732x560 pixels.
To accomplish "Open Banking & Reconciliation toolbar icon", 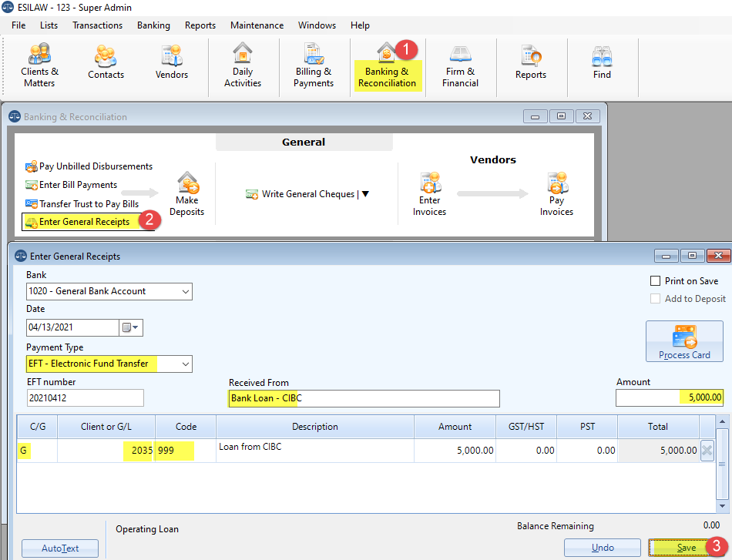I will pos(387,65).
